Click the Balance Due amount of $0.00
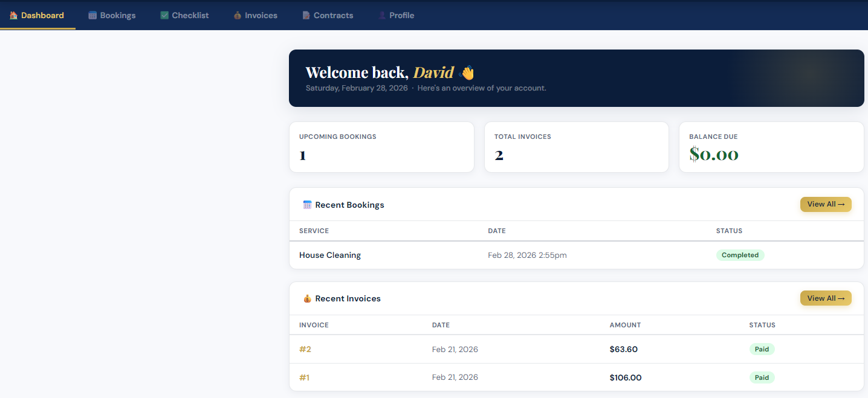The width and height of the screenshot is (868, 398). [x=714, y=154]
